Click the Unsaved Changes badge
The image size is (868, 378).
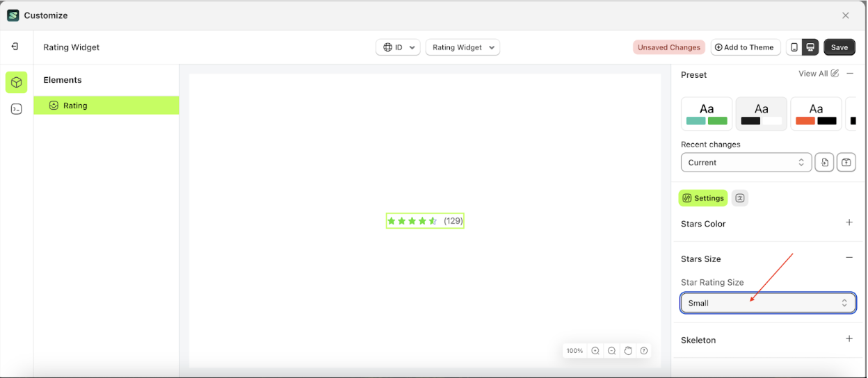coord(669,47)
